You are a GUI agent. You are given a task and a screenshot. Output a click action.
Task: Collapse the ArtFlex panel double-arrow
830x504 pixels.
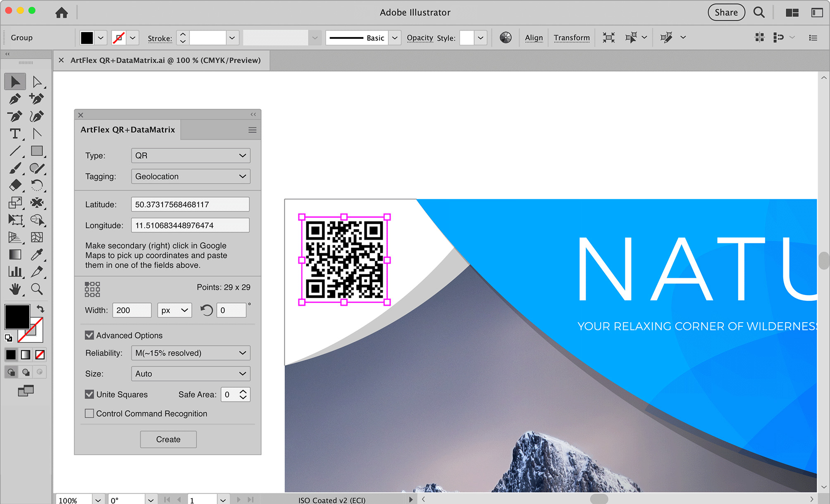click(x=253, y=114)
